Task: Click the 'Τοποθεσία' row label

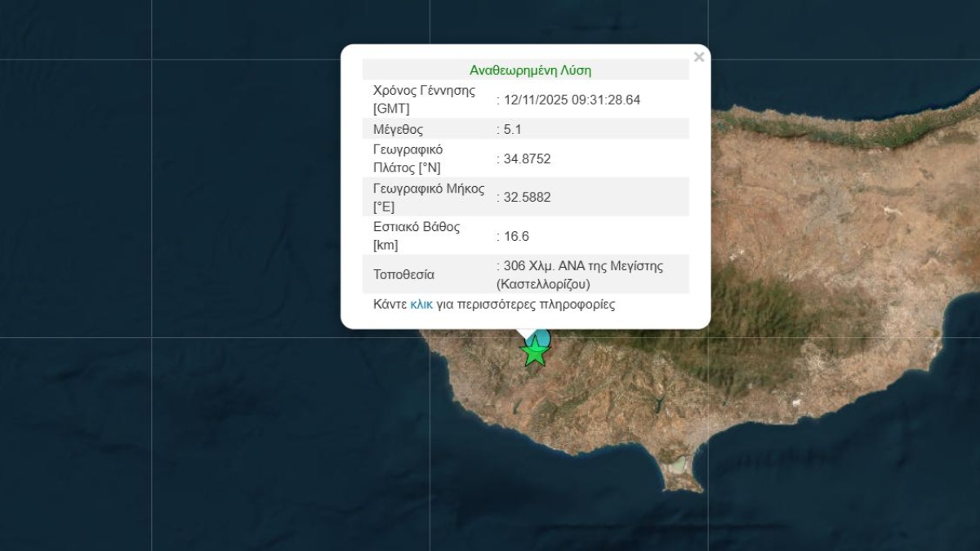Action: pyautogui.click(x=403, y=274)
